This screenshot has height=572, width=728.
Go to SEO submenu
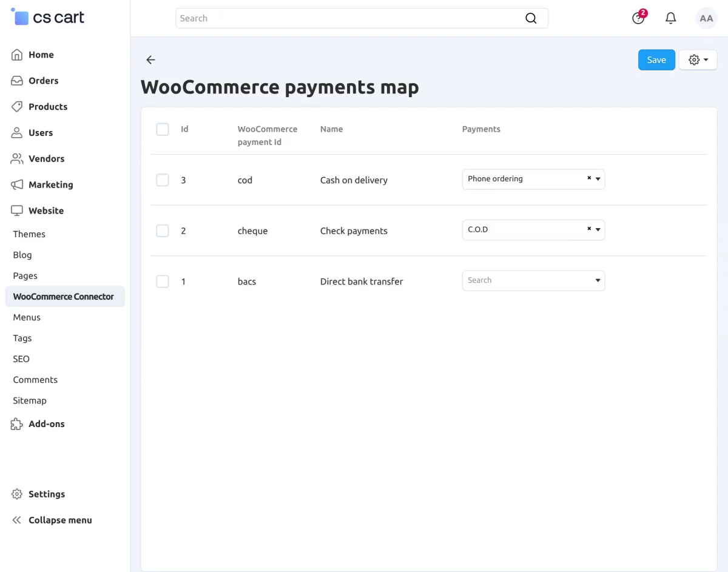pos(21,359)
